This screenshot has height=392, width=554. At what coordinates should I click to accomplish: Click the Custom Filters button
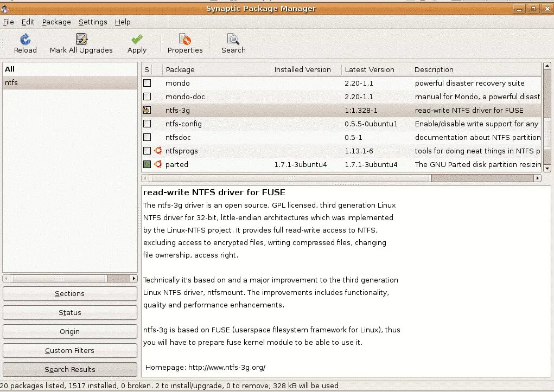[x=69, y=350]
